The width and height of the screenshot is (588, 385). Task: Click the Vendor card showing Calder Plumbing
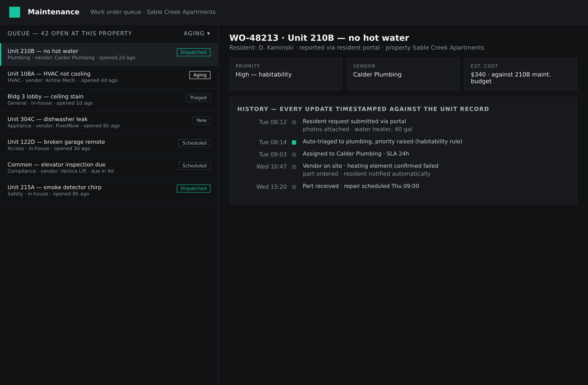coord(403,74)
